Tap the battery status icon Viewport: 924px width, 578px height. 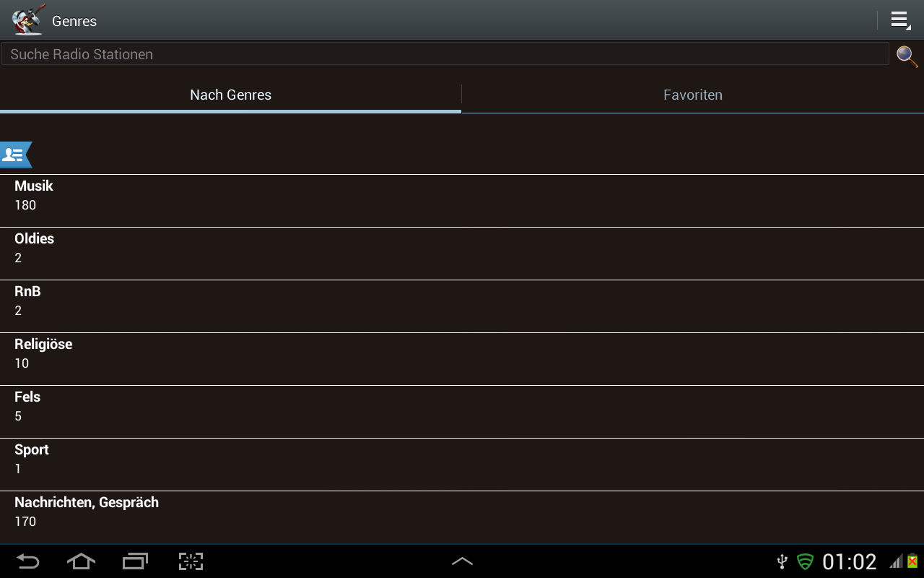(912, 561)
